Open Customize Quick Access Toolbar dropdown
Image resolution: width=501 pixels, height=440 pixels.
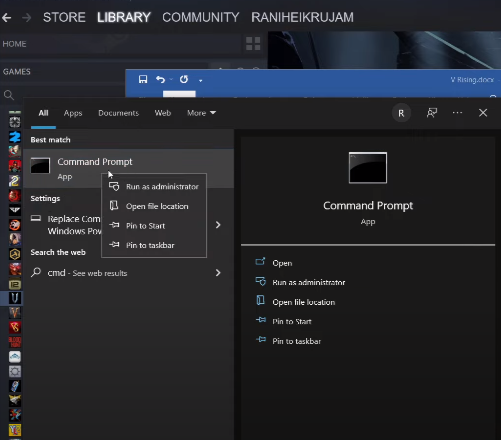click(x=200, y=80)
